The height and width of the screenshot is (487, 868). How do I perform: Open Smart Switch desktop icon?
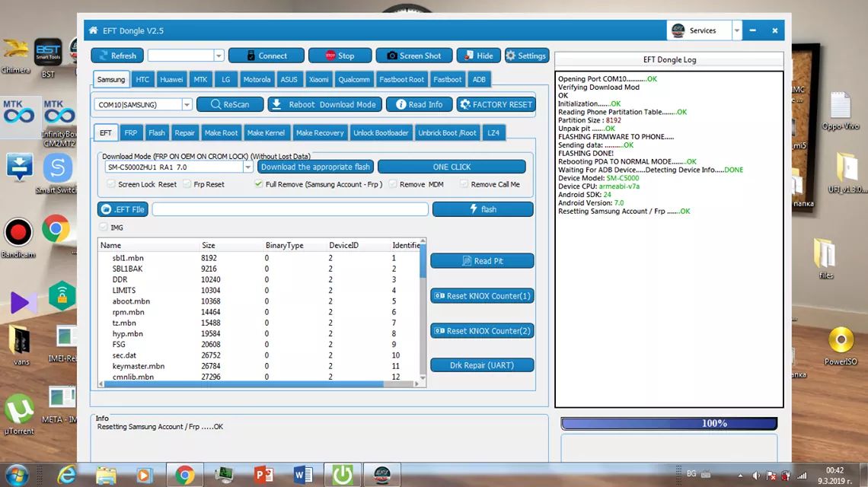click(58, 173)
